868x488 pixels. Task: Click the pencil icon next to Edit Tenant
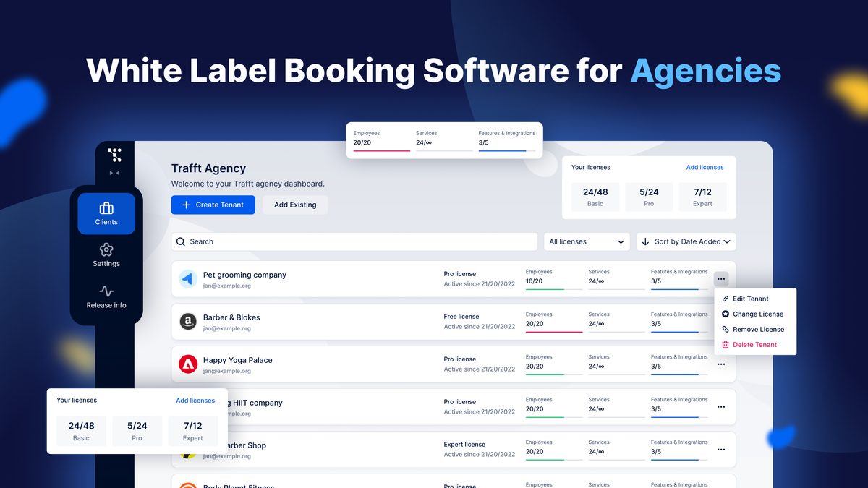726,299
